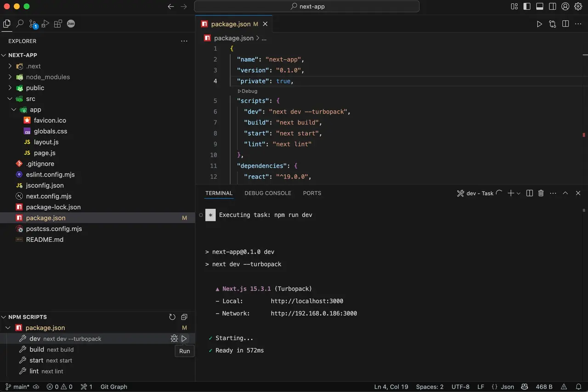Synchronize changes via cloud icon in status bar
Screen dimensions: 588x392
point(36,387)
